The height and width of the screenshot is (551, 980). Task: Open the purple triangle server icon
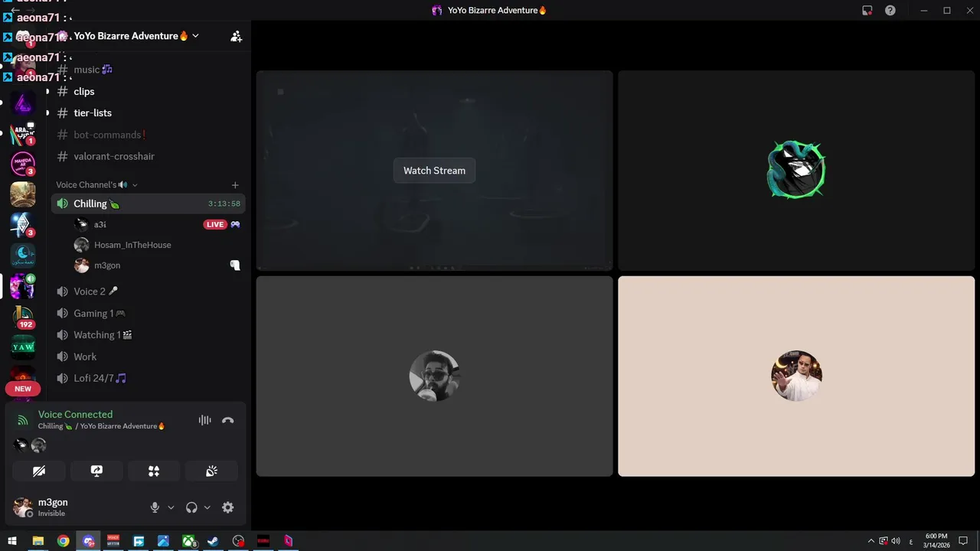coord(23,103)
